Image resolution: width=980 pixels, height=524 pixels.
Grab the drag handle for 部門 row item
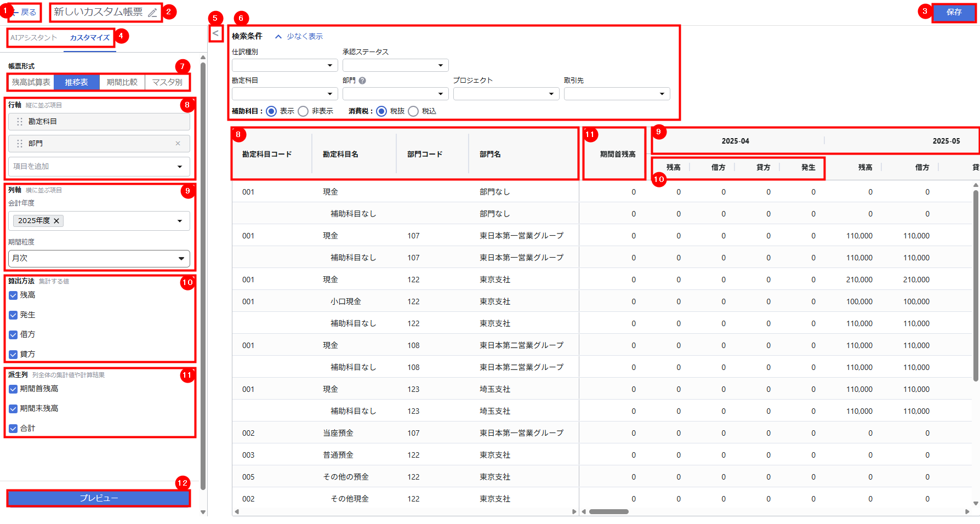tap(20, 144)
